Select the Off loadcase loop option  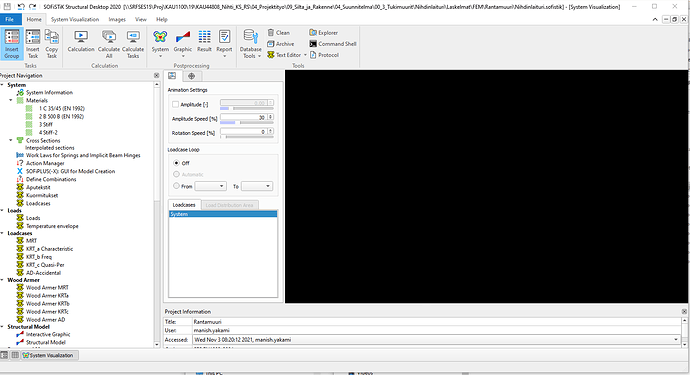pos(176,163)
